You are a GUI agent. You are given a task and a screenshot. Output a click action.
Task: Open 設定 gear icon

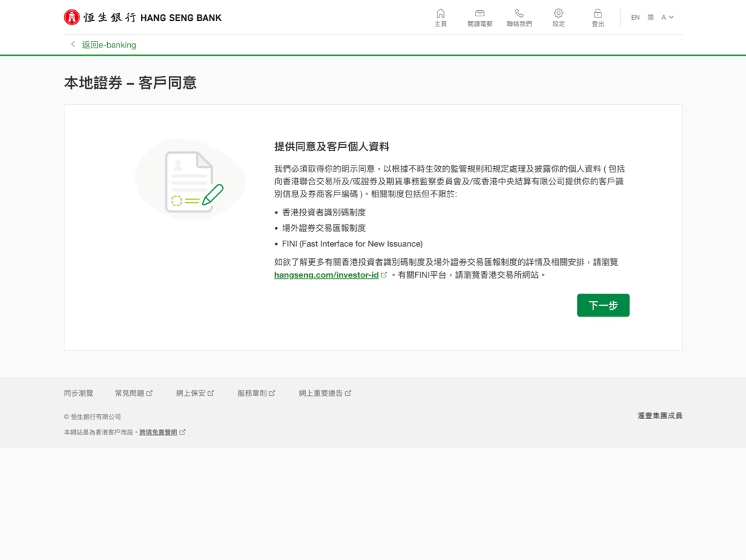pyautogui.click(x=559, y=18)
